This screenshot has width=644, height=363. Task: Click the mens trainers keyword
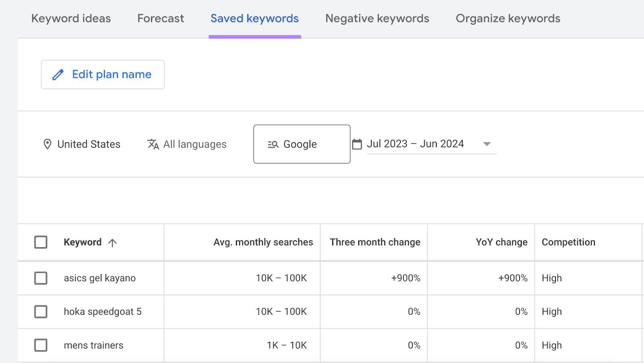point(93,345)
